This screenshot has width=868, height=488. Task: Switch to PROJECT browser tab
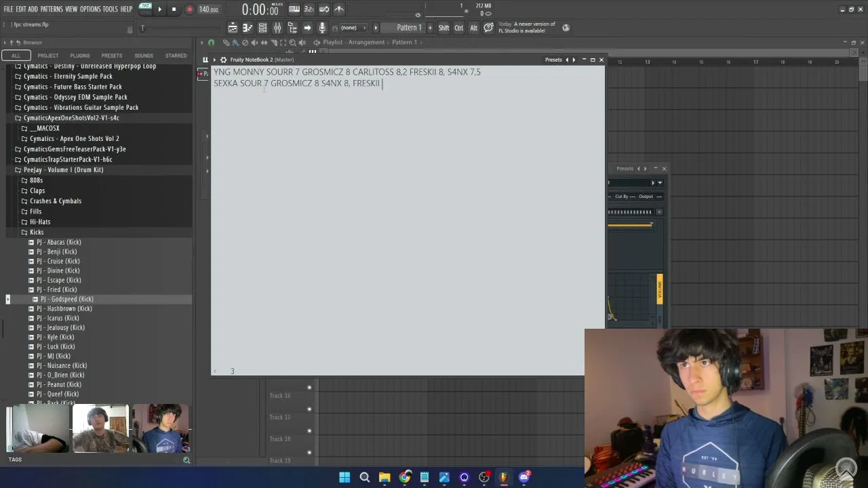tap(48, 56)
